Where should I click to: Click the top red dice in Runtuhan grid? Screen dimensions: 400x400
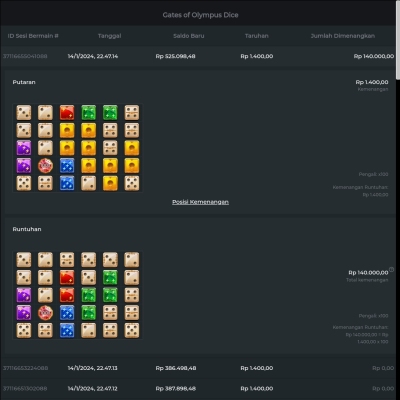click(x=67, y=277)
